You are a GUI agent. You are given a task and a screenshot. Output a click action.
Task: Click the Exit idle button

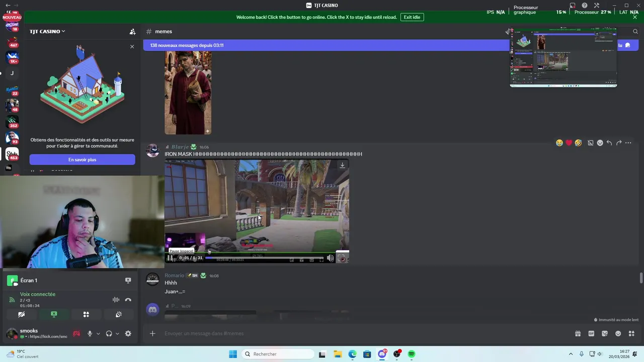click(x=412, y=17)
